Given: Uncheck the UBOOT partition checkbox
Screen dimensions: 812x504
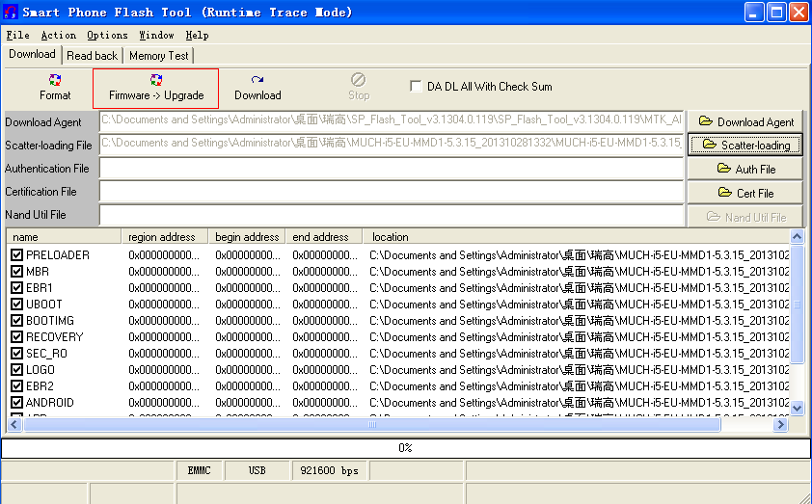Looking at the screenshot, I should tap(16, 305).
